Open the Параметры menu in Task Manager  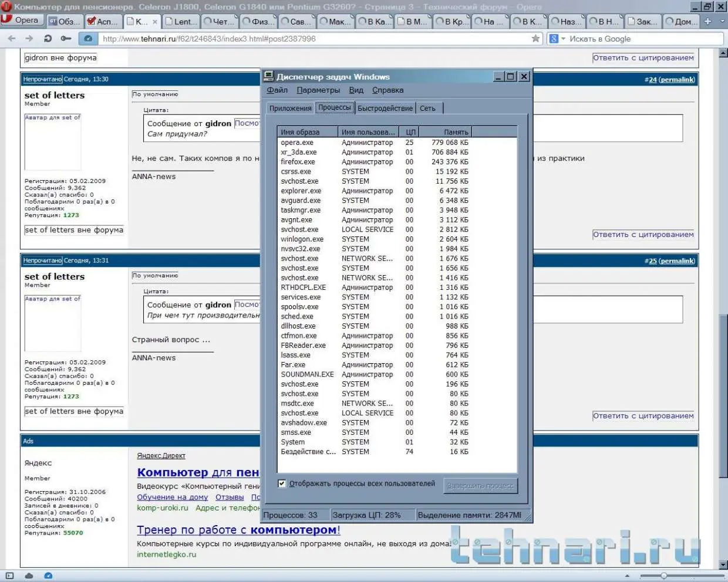(x=318, y=90)
